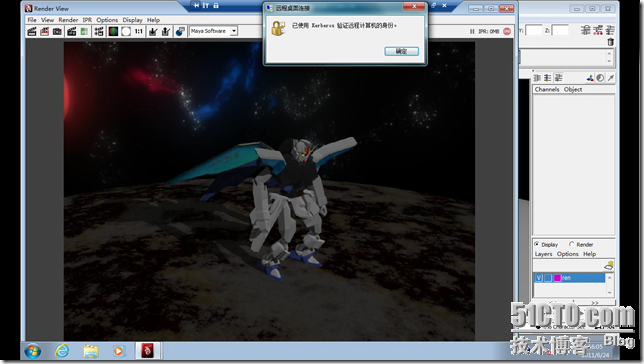Open the Display menu in Render View
The width and height of the screenshot is (644, 364).
pos(132,20)
